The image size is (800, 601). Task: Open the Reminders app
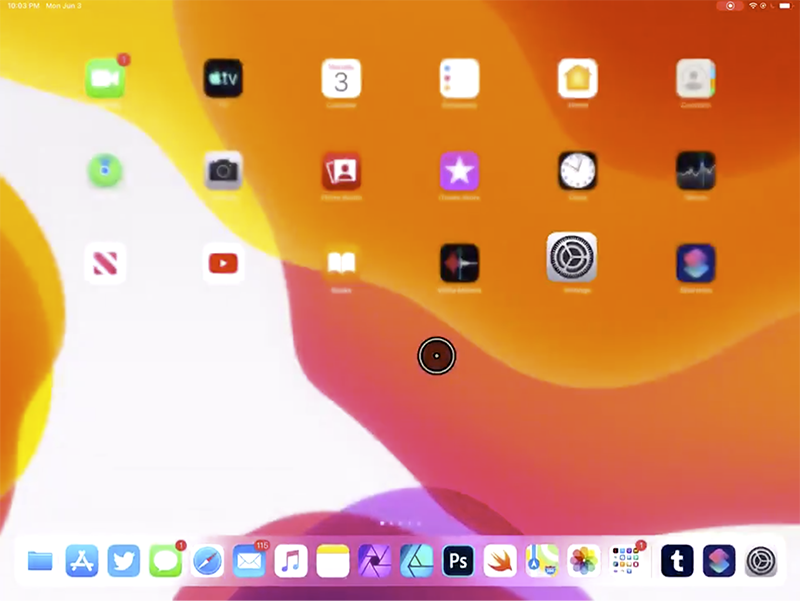pos(459,79)
